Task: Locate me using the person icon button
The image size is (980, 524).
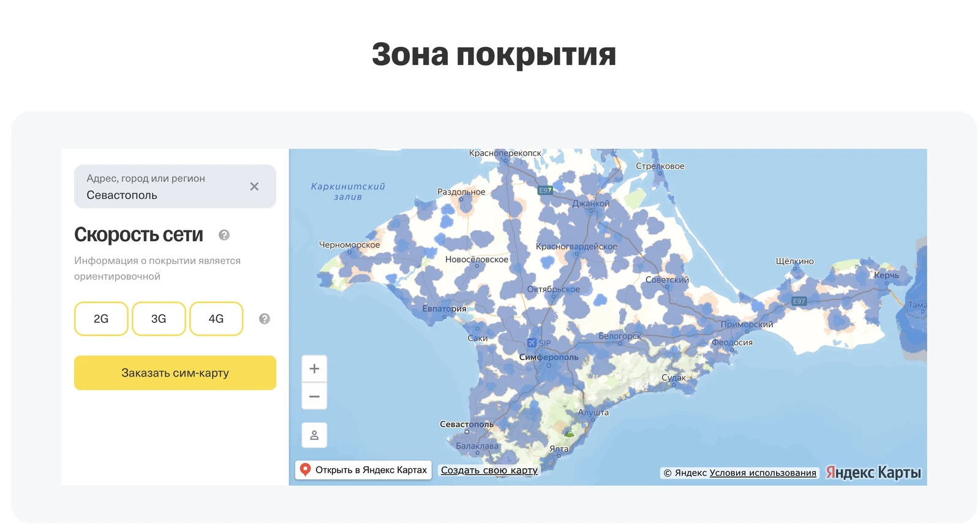Action: 314,435
